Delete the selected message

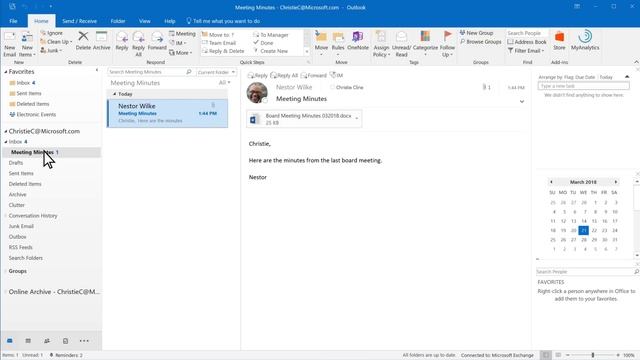click(x=83, y=41)
